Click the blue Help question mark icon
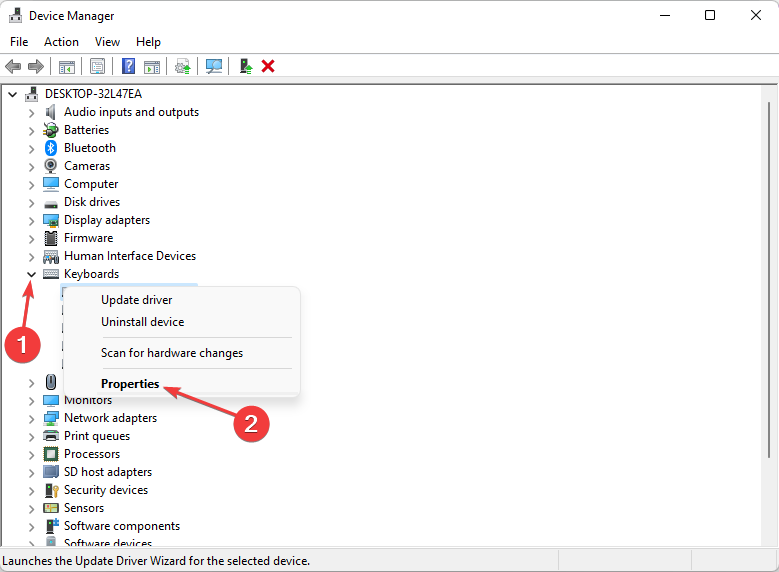 coord(128,66)
